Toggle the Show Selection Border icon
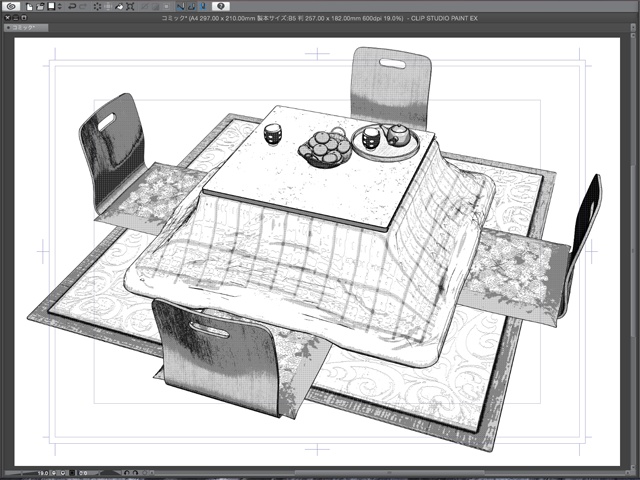Screen dimensions: 640x480 [x=167, y=7]
